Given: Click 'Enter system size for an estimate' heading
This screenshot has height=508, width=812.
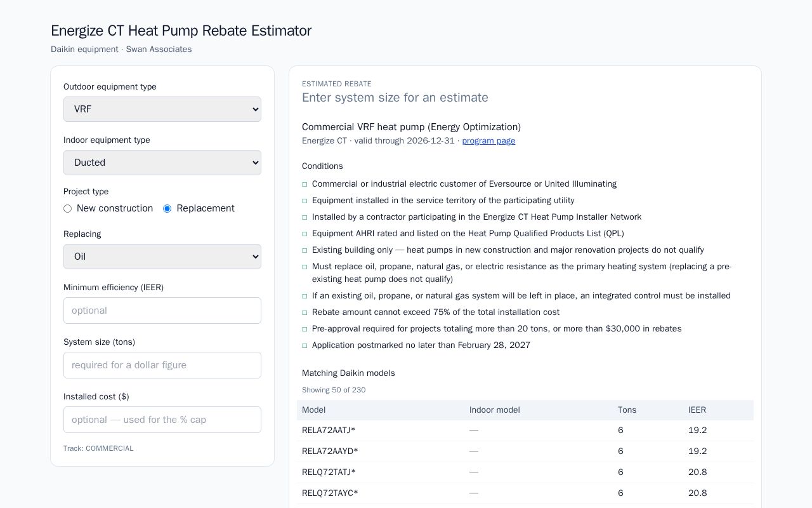Looking at the screenshot, I should click(395, 98).
